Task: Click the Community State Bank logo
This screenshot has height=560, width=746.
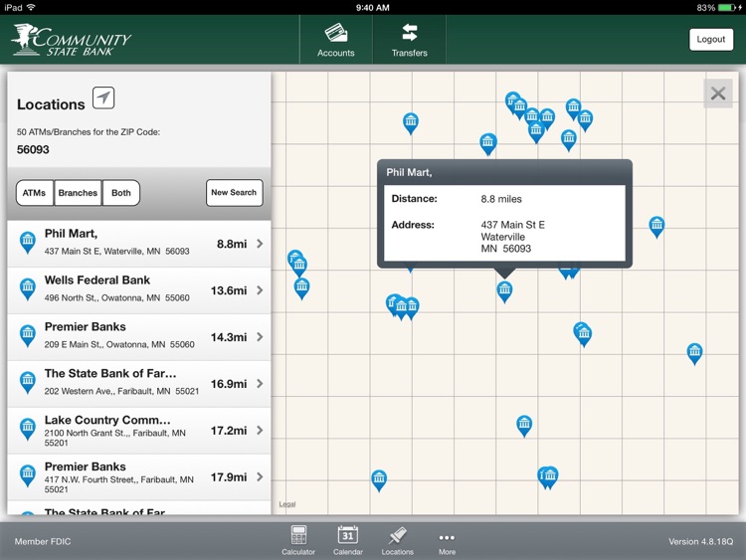Action: click(72, 40)
